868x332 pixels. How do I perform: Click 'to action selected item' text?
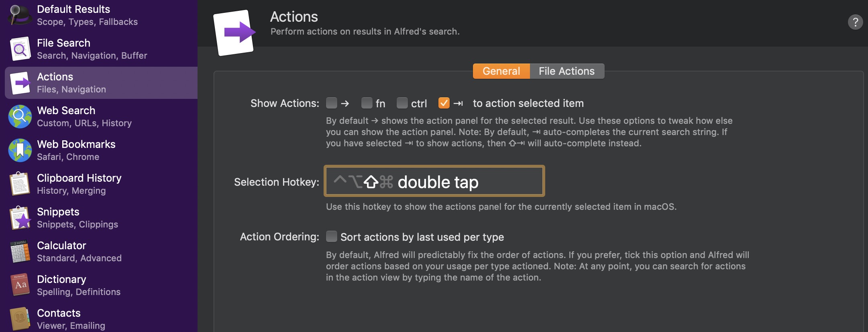click(x=528, y=103)
